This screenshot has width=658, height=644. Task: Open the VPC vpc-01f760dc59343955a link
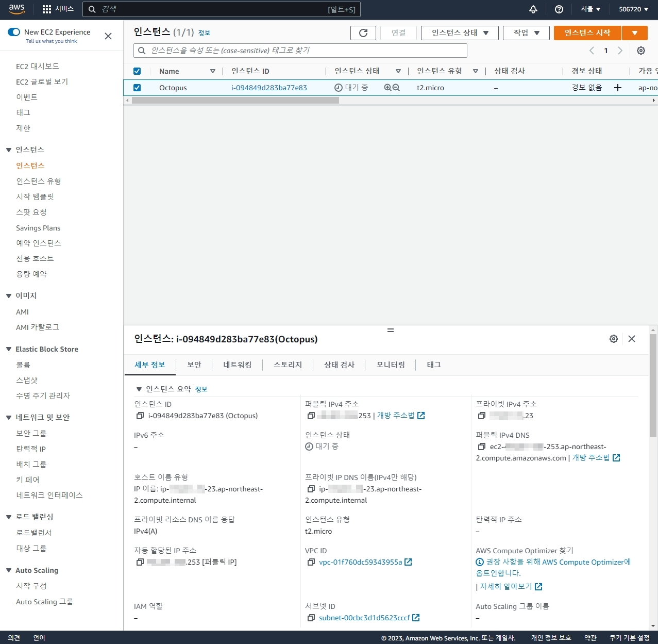point(365,562)
